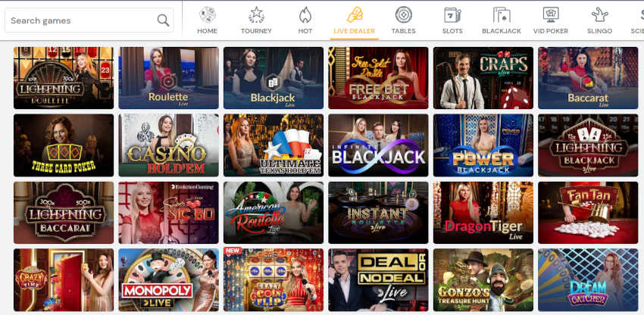Click the search magnifier icon

tap(163, 20)
